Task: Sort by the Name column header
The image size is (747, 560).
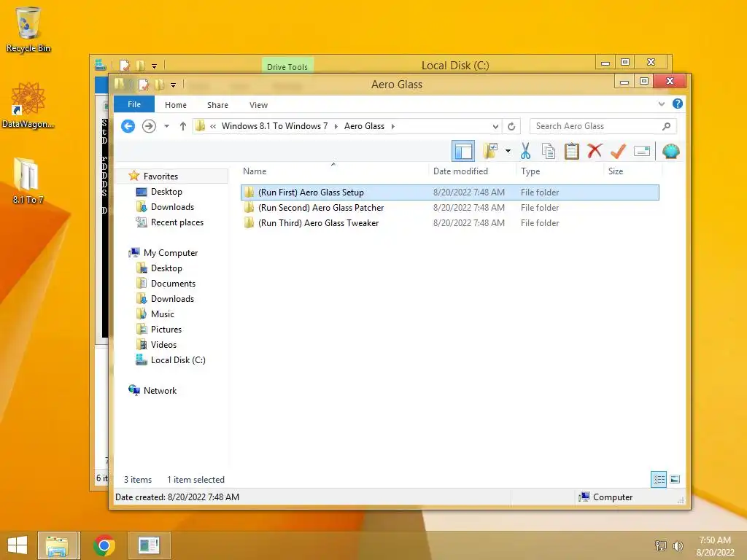Action: 255,171
